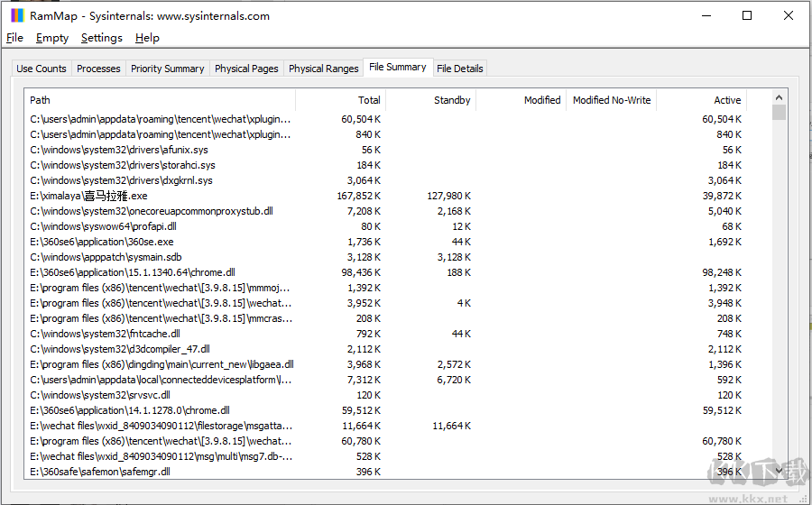This screenshot has height=505, width=812.
Task: Switch to the Physical Ranges tab
Action: (x=324, y=69)
